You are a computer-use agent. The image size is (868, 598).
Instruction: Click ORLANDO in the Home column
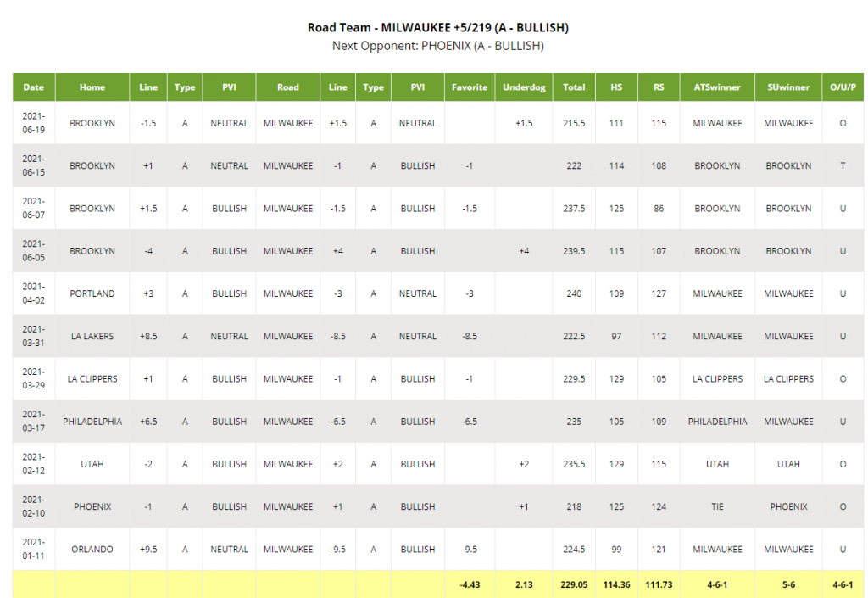92,550
